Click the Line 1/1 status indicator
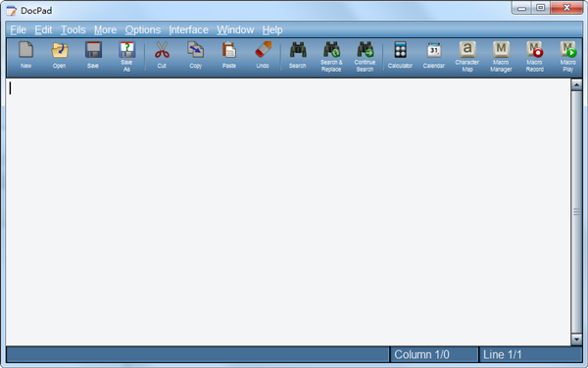 (x=530, y=354)
